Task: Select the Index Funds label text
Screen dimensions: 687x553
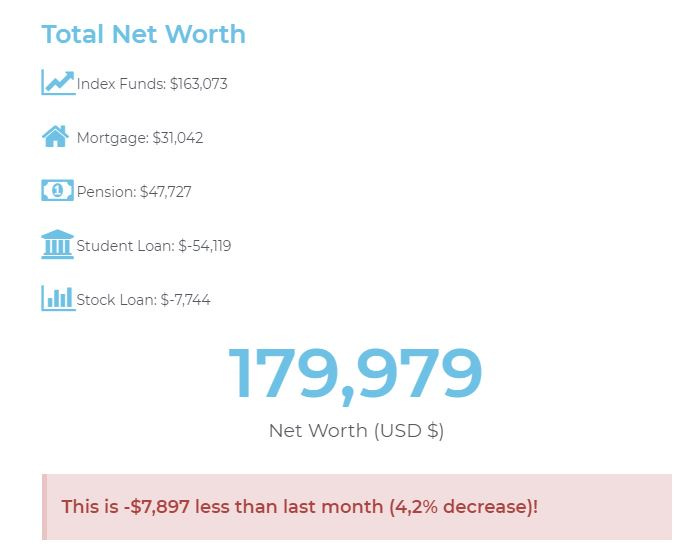Action: click(x=120, y=84)
